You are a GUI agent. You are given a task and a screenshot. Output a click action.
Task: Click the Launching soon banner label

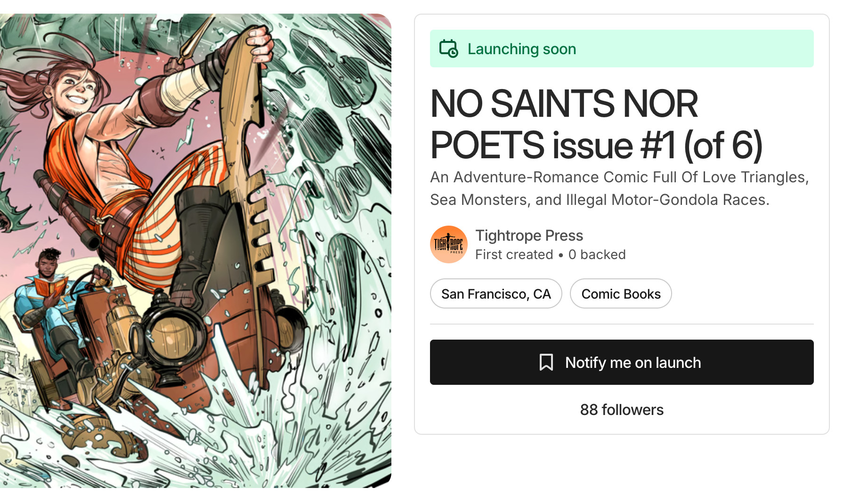[x=521, y=49]
